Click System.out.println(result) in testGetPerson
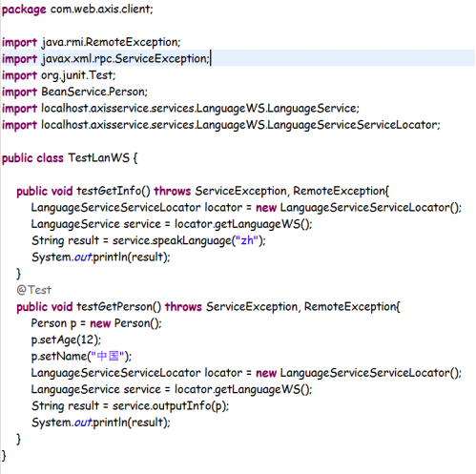This screenshot has width=476, height=474. 101,422
